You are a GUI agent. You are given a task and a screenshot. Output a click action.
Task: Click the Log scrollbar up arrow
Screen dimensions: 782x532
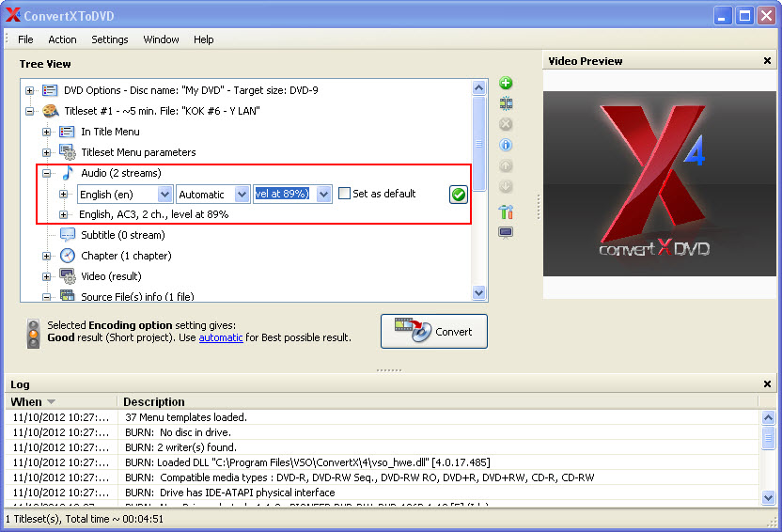(x=768, y=417)
